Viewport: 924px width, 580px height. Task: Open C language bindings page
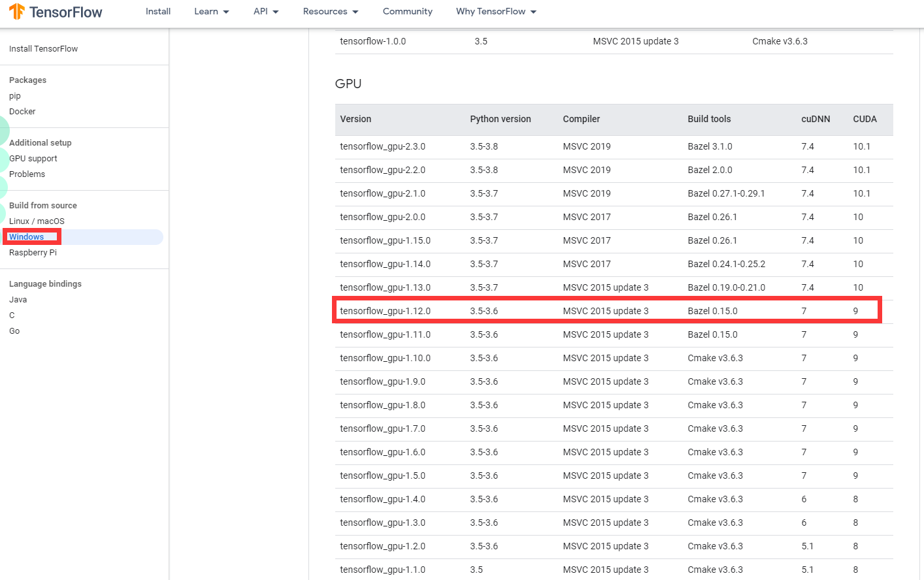[12, 315]
